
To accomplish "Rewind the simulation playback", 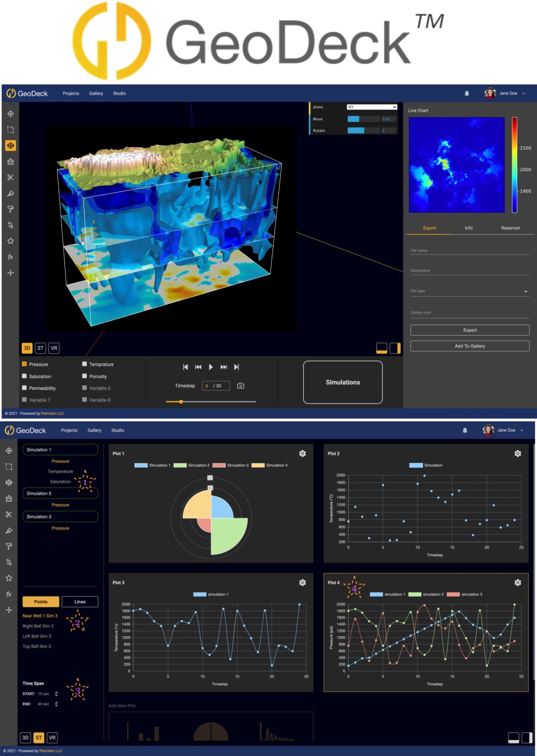I will 198,367.
